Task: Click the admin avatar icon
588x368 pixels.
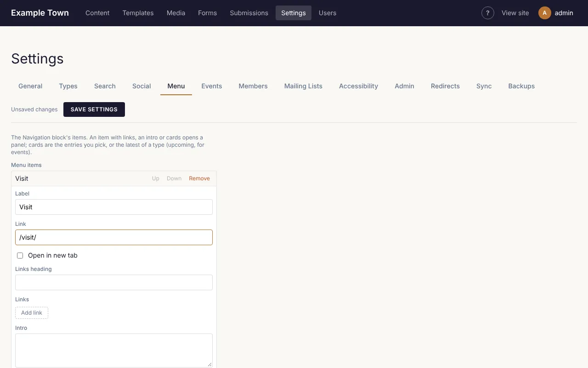Action: (x=545, y=13)
